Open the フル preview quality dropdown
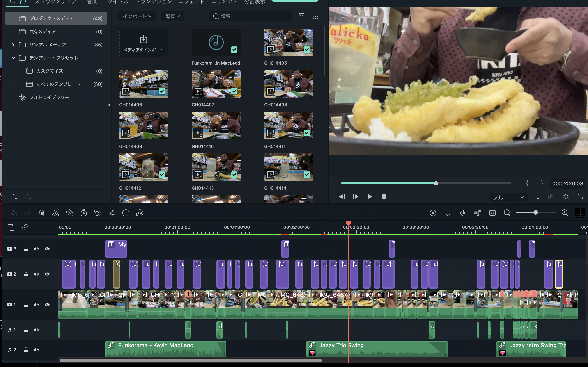The width and height of the screenshot is (588, 367). 508,197
